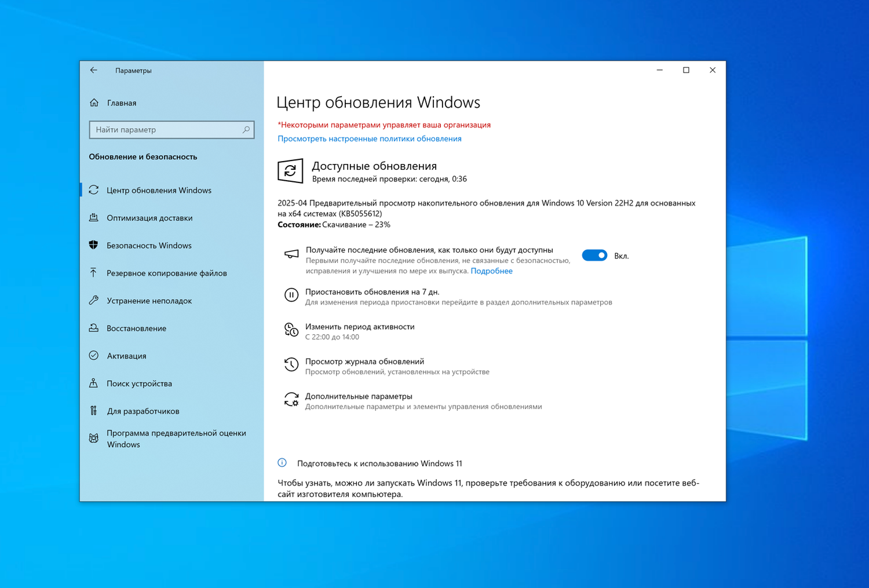This screenshot has width=869, height=588.
Task: Open the Оптимизация доставки section
Action: (149, 218)
